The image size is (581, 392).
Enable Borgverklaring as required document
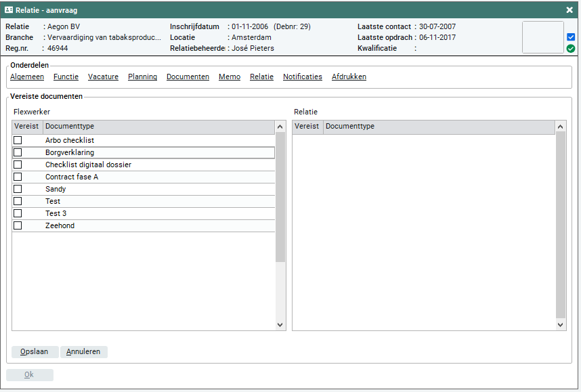[x=18, y=152]
